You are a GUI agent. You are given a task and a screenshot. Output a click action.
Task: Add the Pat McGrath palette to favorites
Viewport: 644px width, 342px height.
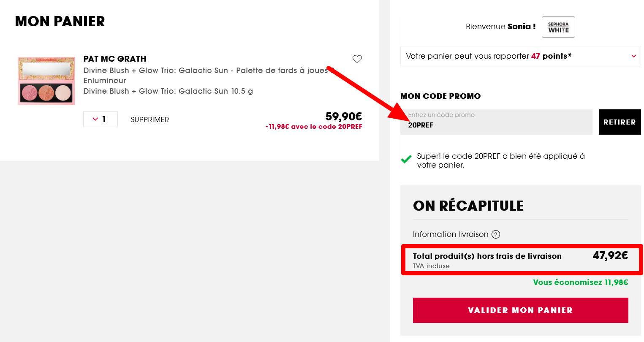click(357, 59)
